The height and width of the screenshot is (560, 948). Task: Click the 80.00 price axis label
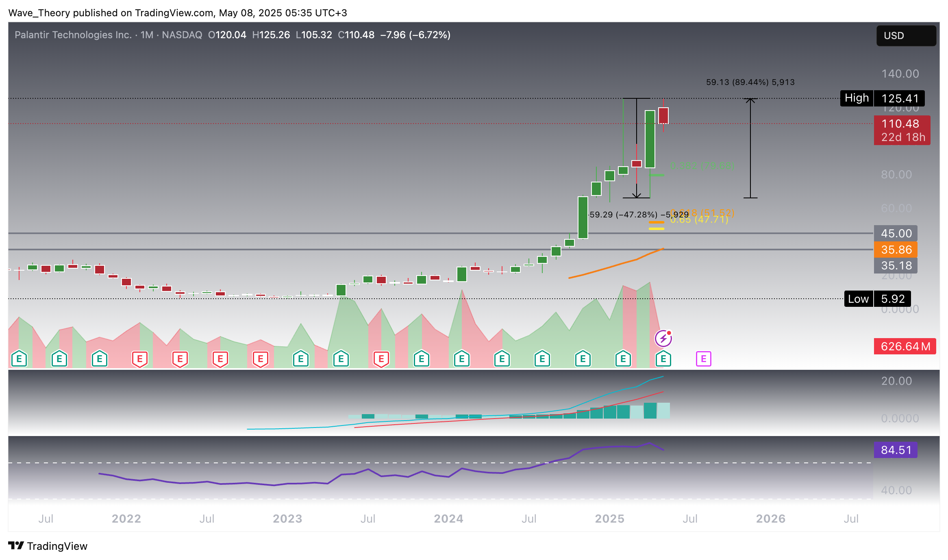tap(896, 174)
